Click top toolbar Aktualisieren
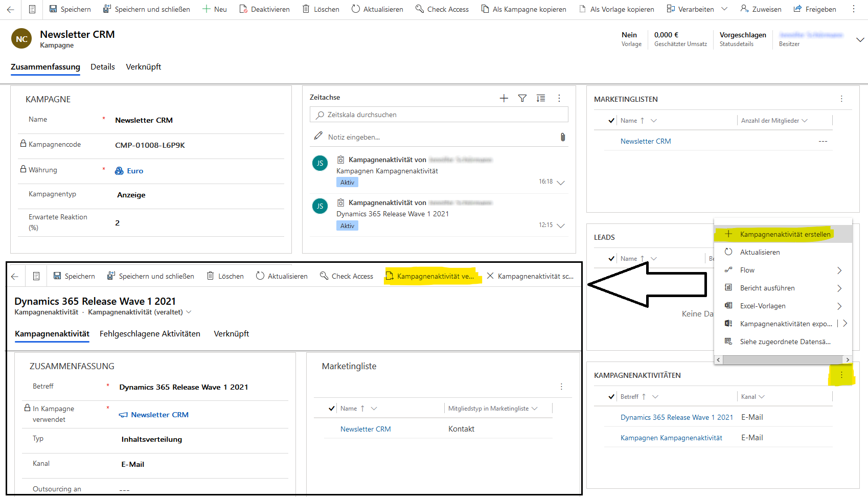Image resolution: width=868 pixels, height=497 pixels. [x=377, y=9]
